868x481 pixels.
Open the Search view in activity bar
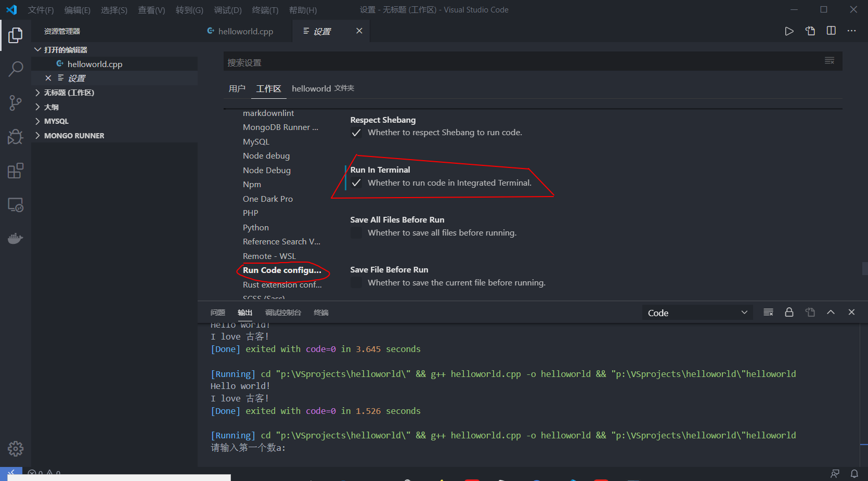tap(16, 69)
